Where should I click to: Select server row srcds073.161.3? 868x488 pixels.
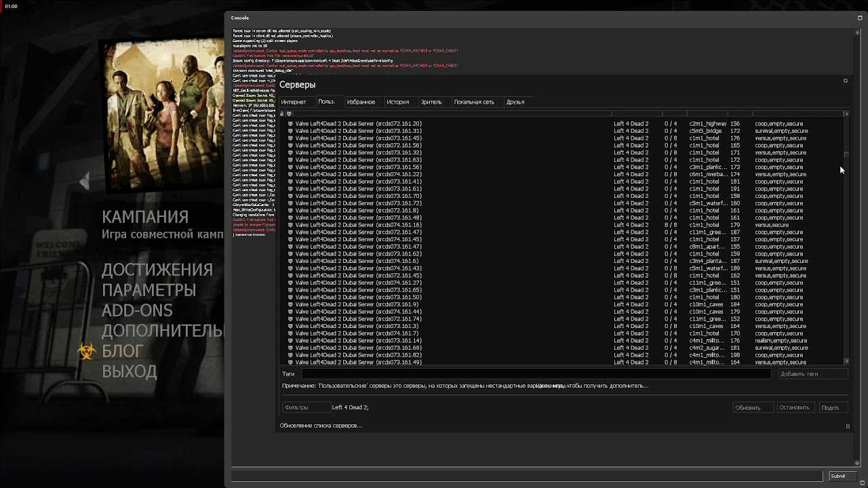[x=563, y=326]
